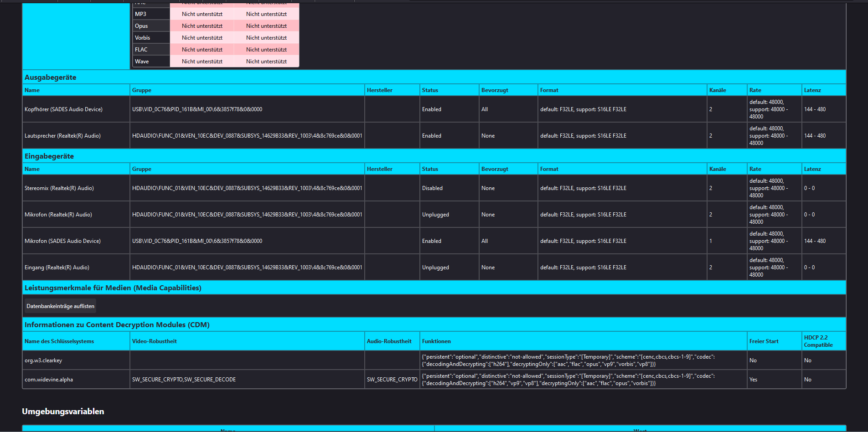Click the Lautsprecher (Realtek(R) Audio) device name
The width and height of the screenshot is (868, 432).
coord(62,136)
